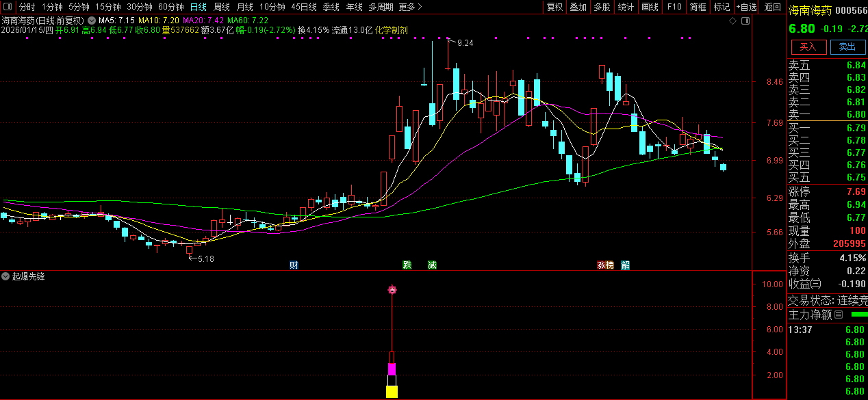The image size is (868, 400).
Task: Switch to 分时 chart tab
Action: (x=27, y=7)
